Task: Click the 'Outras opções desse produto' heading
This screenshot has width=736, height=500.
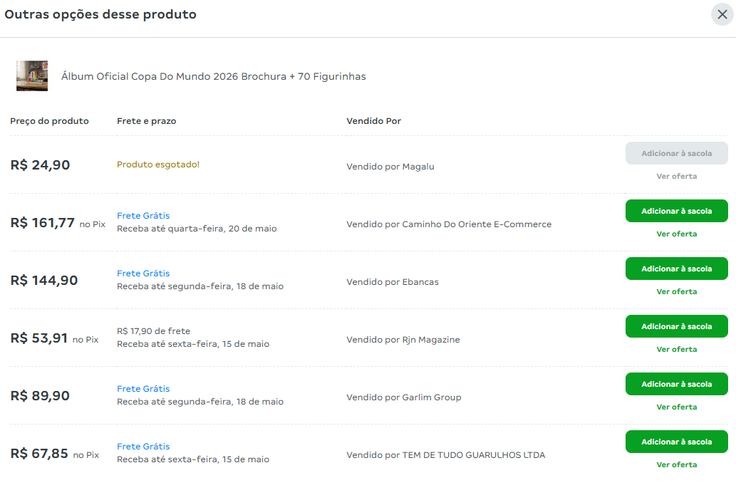Action: pyautogui.click(x=100, y=15)
